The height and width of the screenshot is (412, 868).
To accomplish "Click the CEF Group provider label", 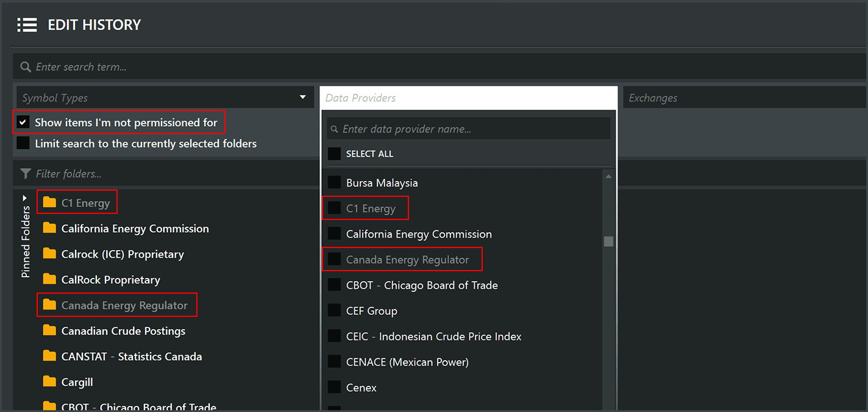I will pos(372,311).
